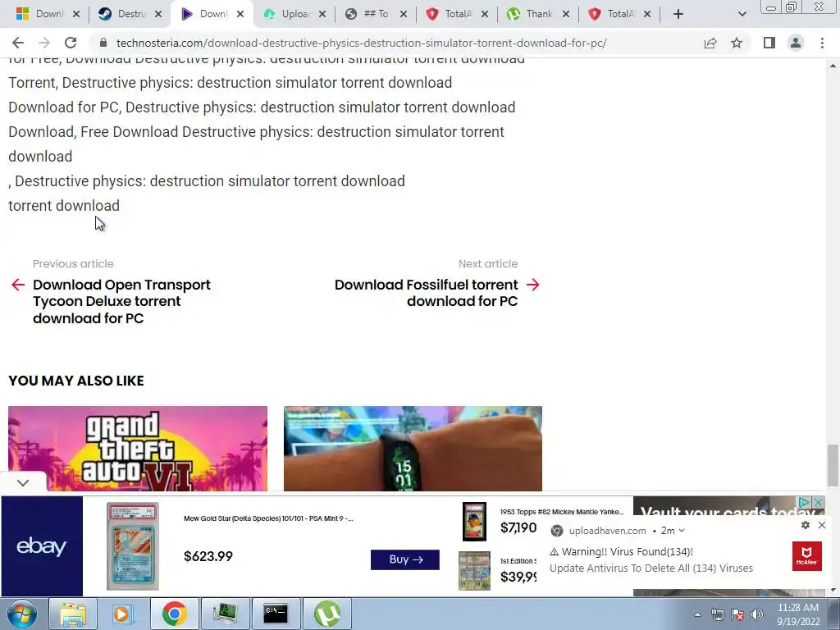Click the 1st Edition card set thumbnail

click(474, 571)
